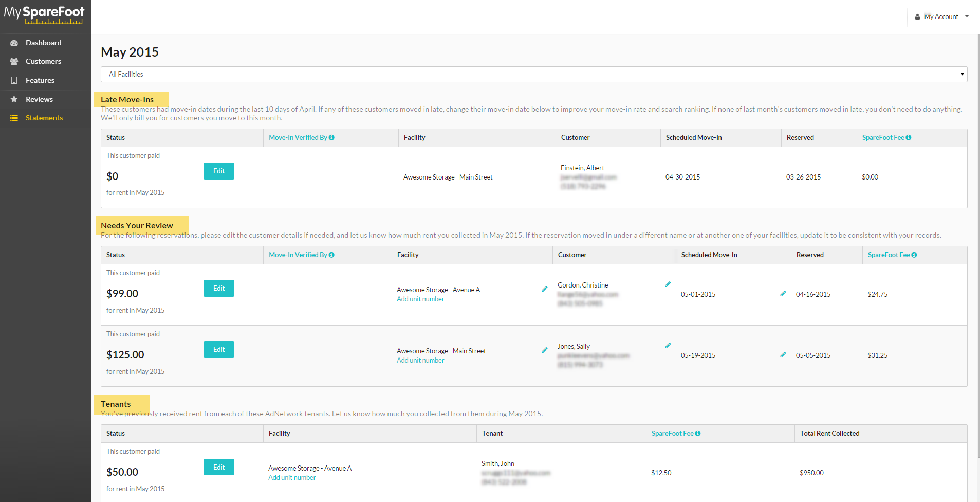980x502 pixels.
Task: Click the My Account user icon
Action: tap(917, 17)
